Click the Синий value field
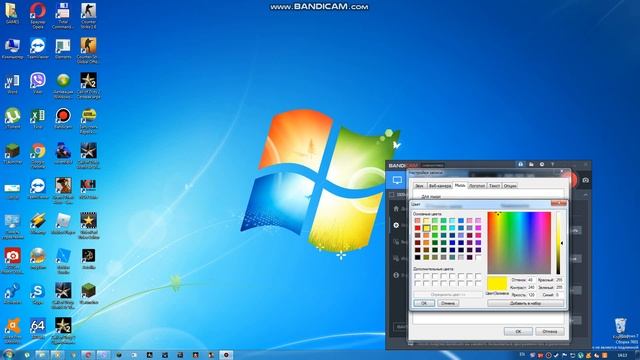This screenshot has width=640, height=360. [x=559, y=295]
